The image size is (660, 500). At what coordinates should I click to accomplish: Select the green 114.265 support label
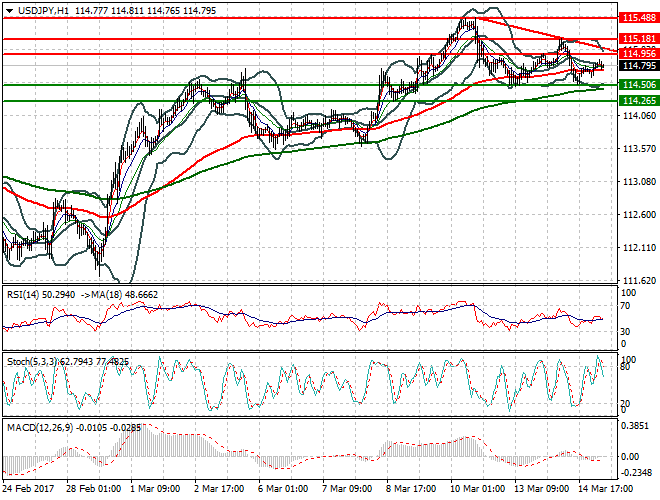(x=639, y=101)
